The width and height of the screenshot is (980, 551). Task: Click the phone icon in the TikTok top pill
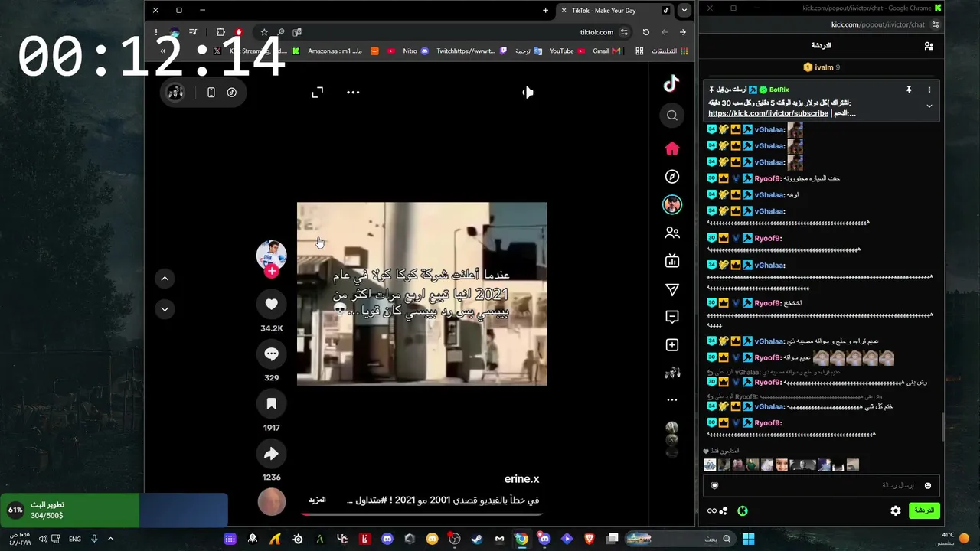(211, 93)
